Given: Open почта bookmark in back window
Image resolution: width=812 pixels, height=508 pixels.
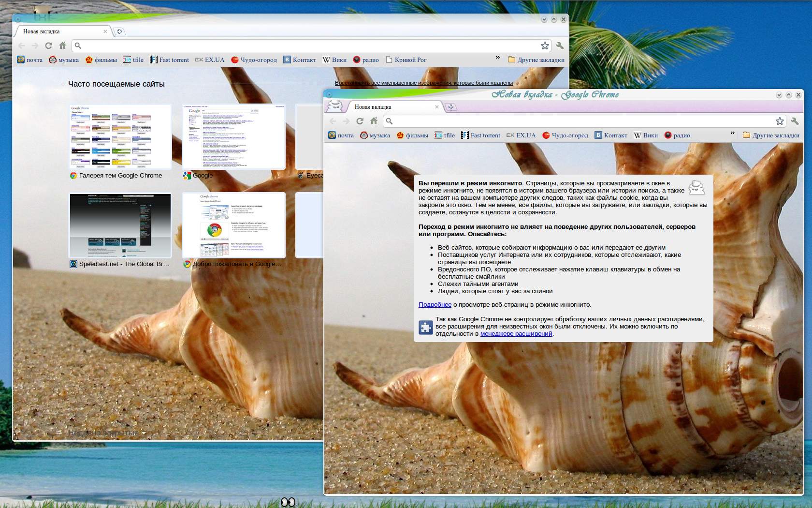Looking at the screenshot, I should pyautogui.click(x=29, y=60).
